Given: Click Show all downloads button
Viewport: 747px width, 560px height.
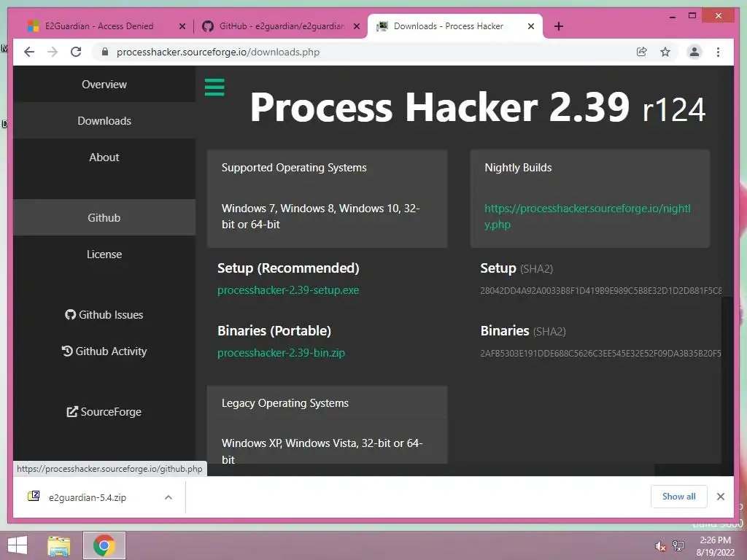Looking at the screenshot, I should (679, 497).
